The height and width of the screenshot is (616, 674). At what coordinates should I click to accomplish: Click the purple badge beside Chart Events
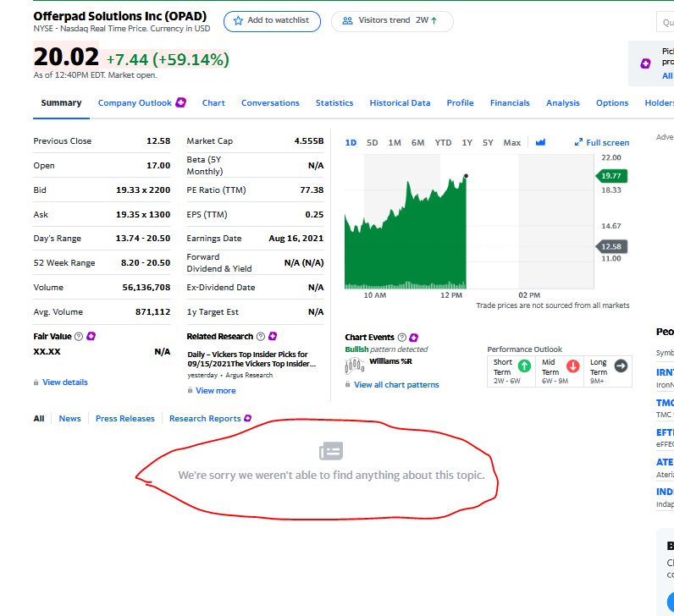pyautogui.click(x=414, y=338)
